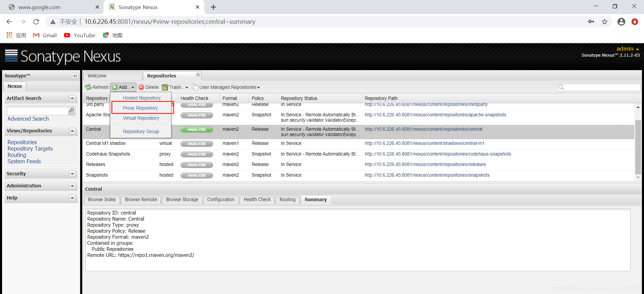Open System Feeds link

click(x=24, y=161)
